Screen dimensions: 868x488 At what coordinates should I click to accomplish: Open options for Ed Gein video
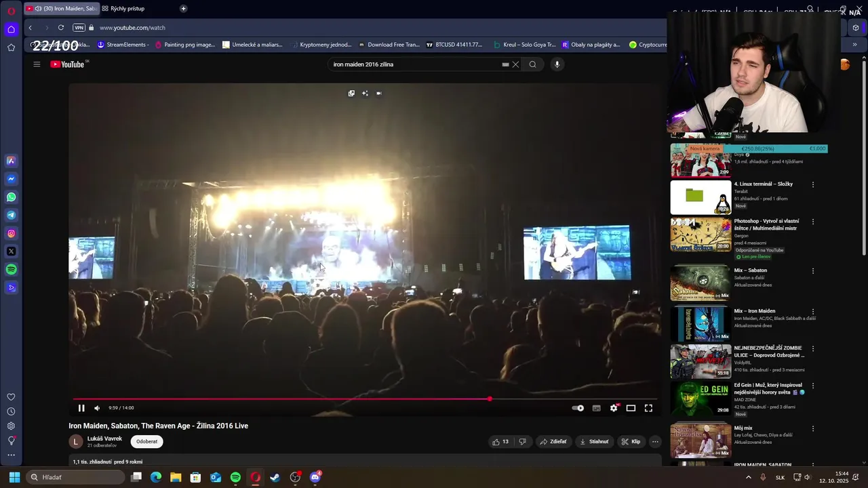812,386
